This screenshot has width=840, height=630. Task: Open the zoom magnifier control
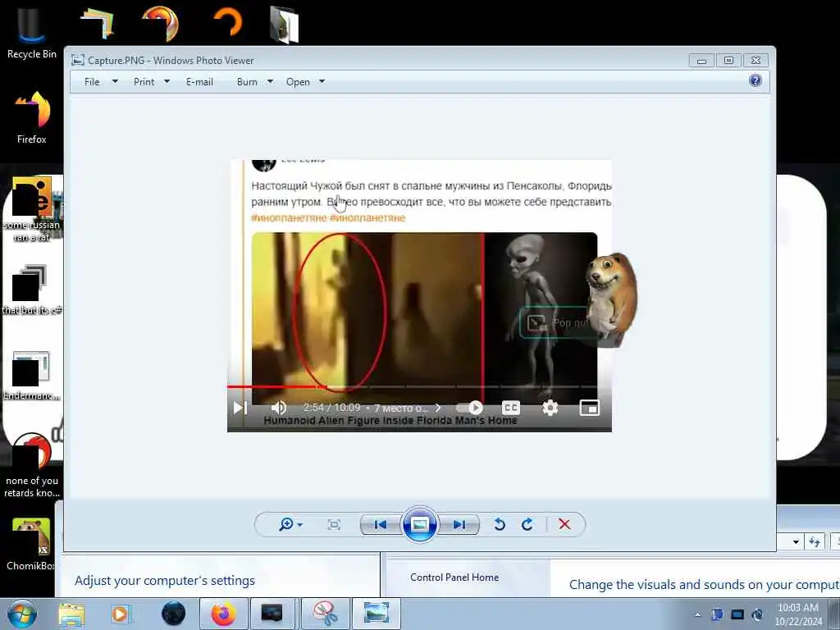[x=286, y=524]
